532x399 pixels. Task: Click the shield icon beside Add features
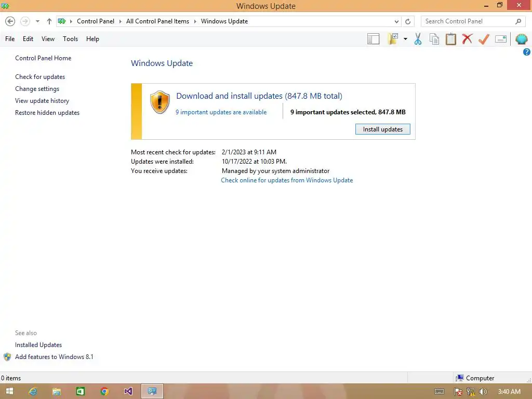tap(7, 357)
